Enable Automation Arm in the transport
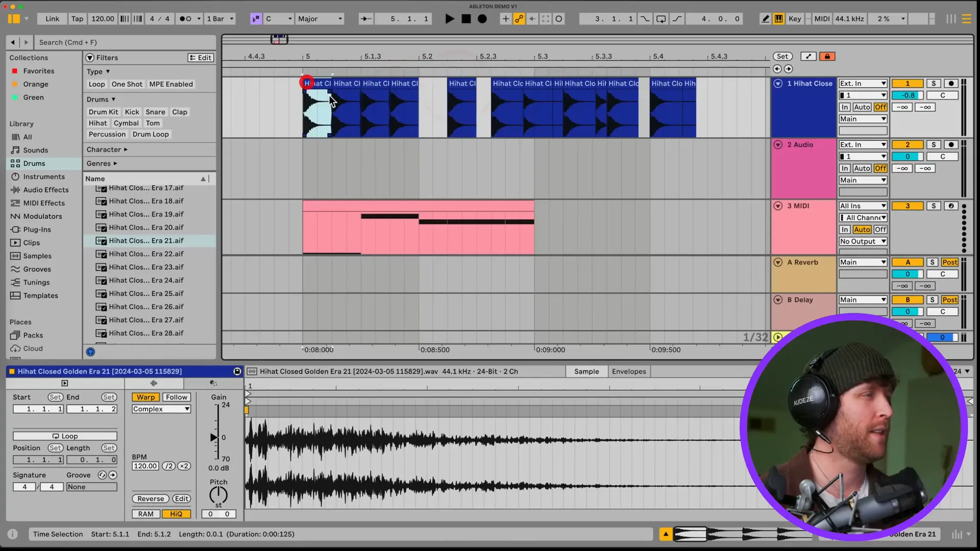The image size is (980, 551). 519,19
